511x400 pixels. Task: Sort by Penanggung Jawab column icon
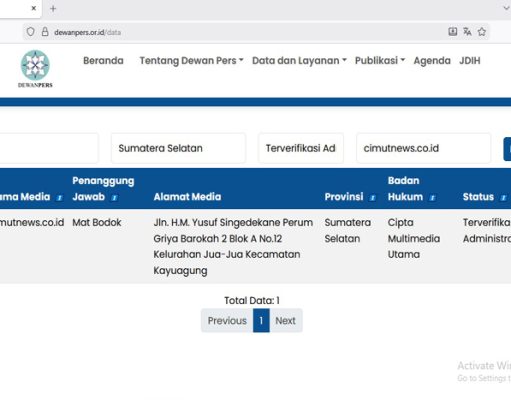click(114, 198)
